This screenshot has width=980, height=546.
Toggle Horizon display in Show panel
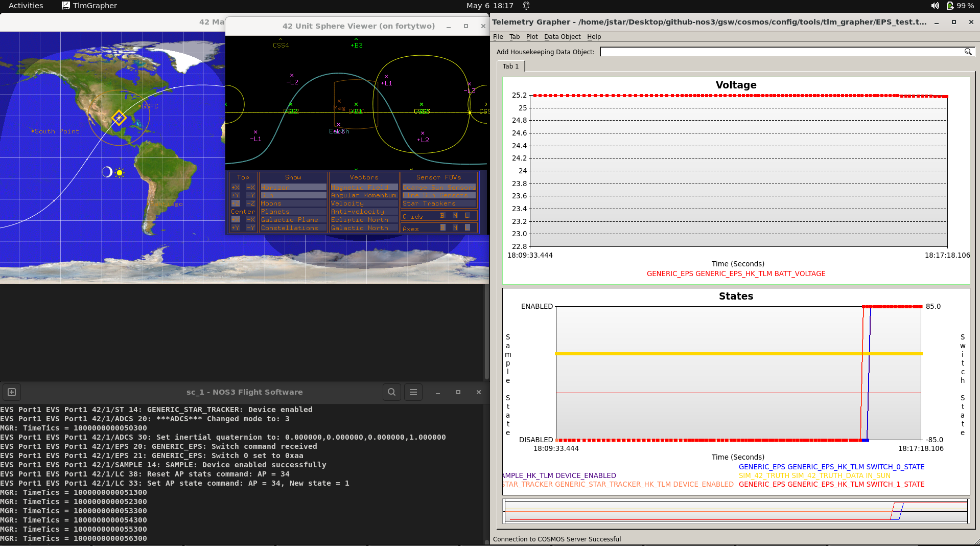(293, 187)
